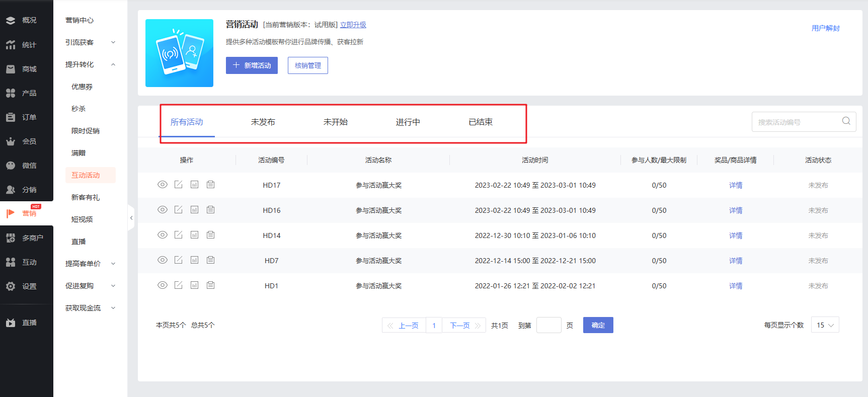
Task: Open 设置 in the left sidebar
Action: coord(29,286)
